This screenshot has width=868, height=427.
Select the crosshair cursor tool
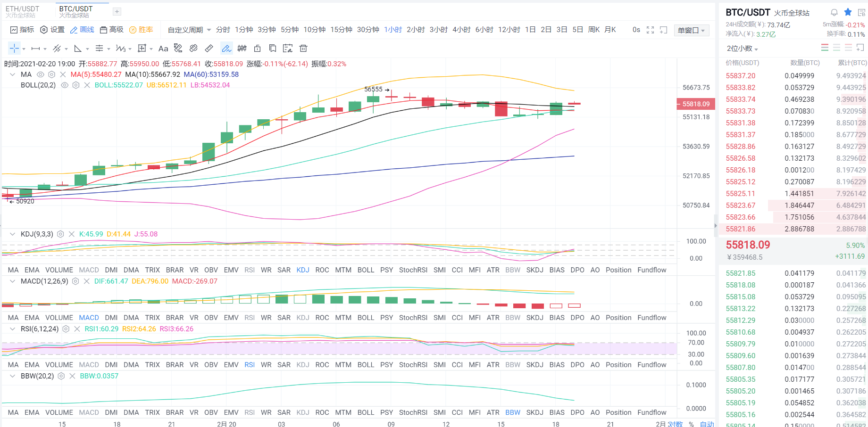[x=14, y=48]
